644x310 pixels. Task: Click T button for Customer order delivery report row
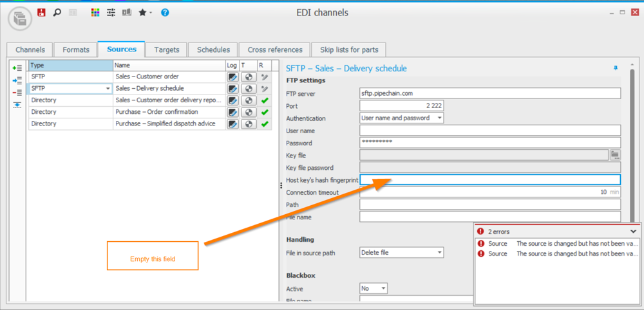pos(249,100)
